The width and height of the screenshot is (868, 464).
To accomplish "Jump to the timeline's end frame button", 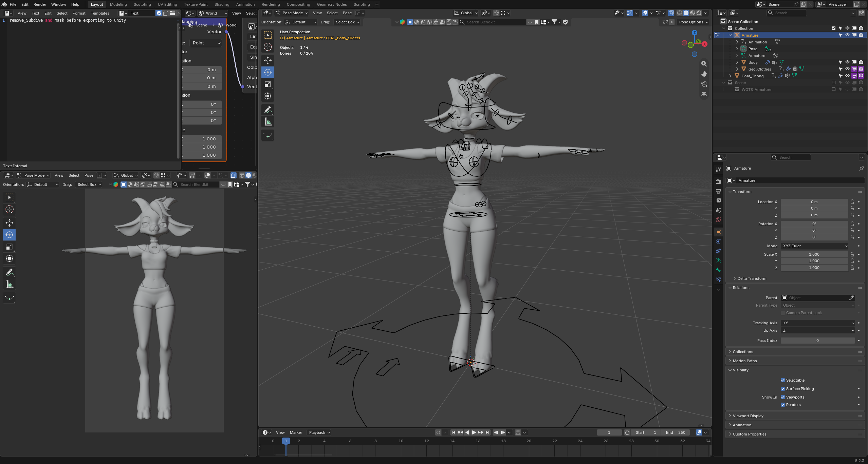I will tap(487, 432).
